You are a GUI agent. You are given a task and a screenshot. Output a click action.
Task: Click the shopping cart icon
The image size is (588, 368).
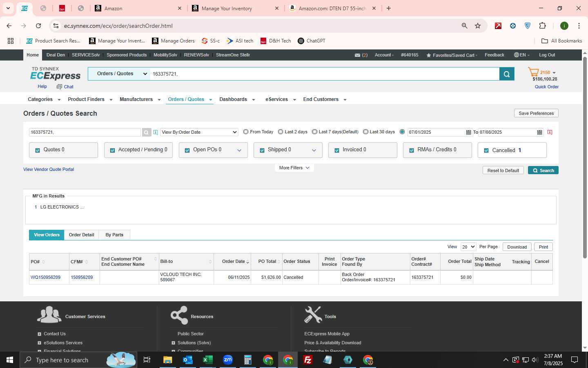point(533,72)
